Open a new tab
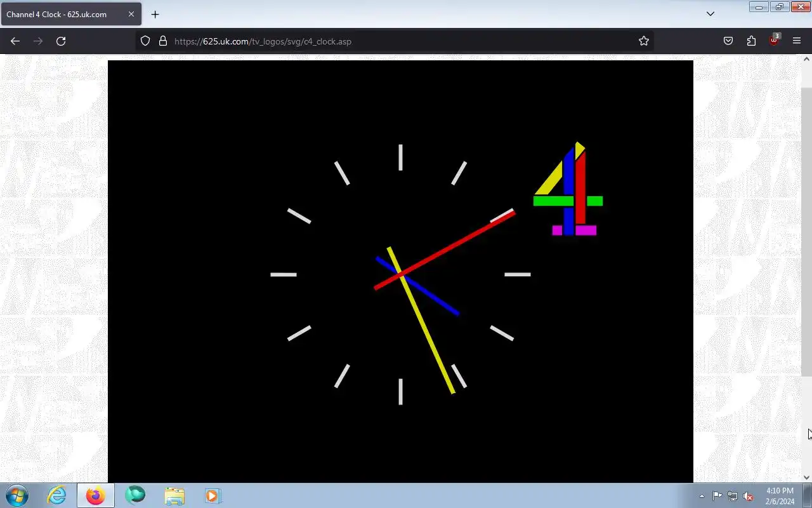Image resolution: width=812 pixels, height=508 pixels. point(155,14)
